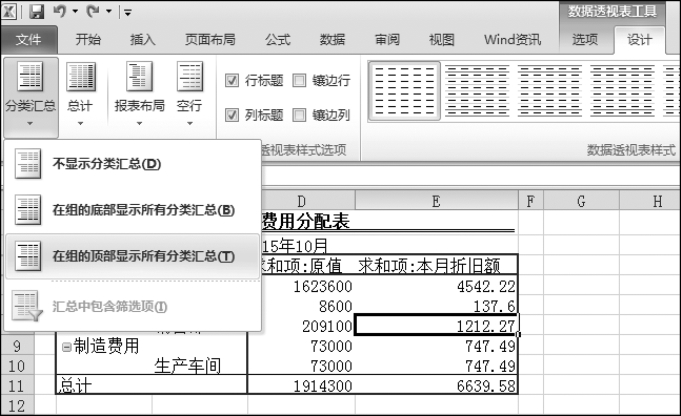Switch to the 开始 tab

88,40
